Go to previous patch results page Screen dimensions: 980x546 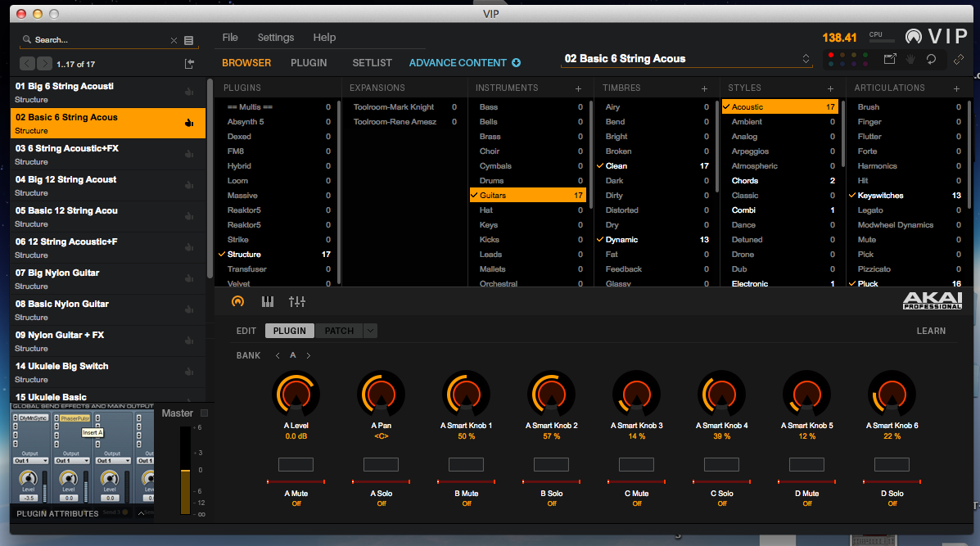click(27, 64)
